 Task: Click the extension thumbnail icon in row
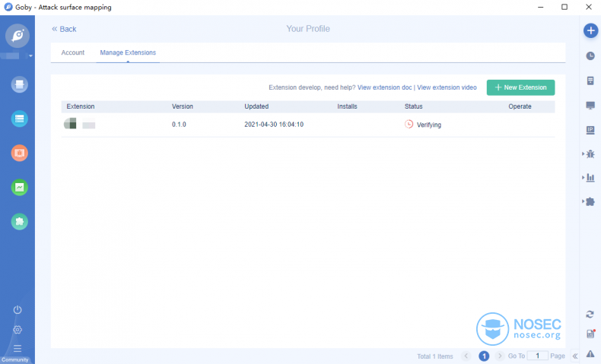tap(70, 124)
